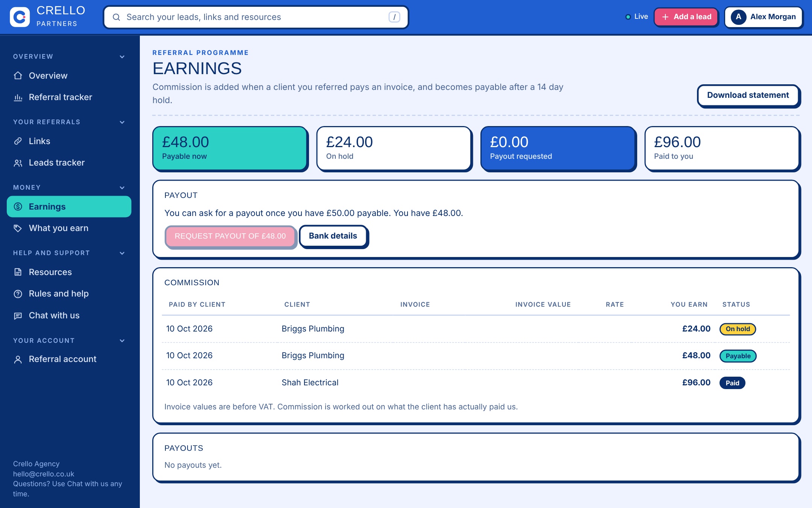
Task: Click the Paid status badge
Action: point(732,383)
